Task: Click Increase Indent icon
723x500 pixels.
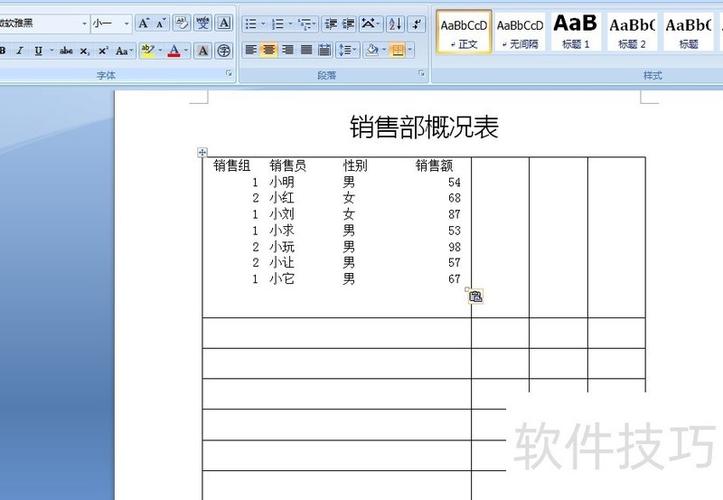Action: click(x=348, y=24)
